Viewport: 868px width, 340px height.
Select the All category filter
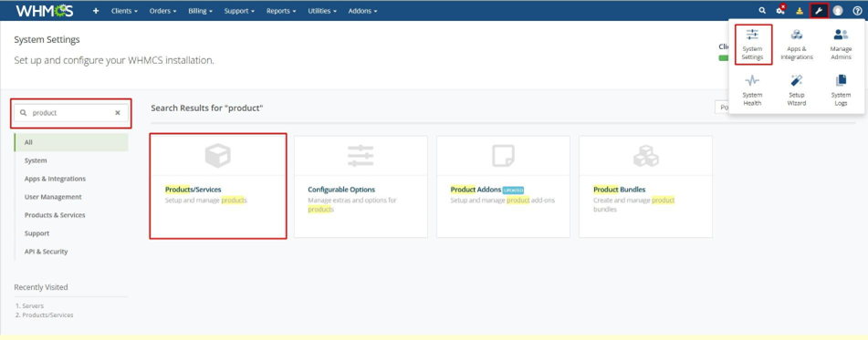pyautogui.click(x=71, y=142)
